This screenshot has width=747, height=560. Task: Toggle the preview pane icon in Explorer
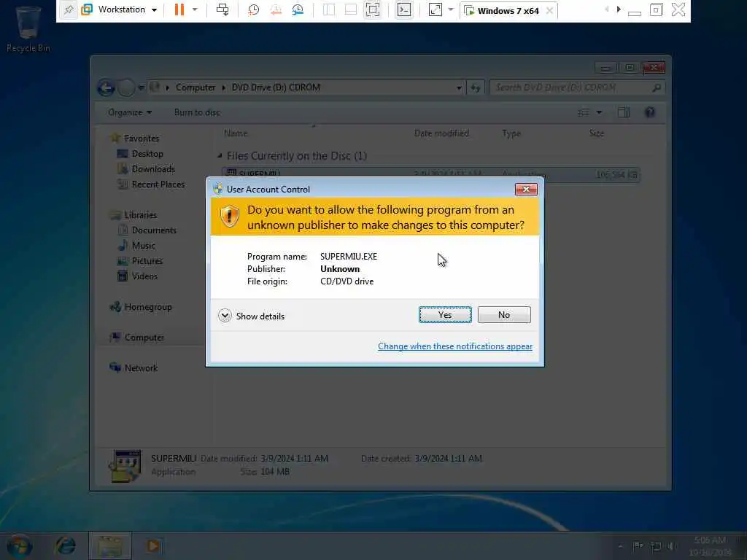pyautogui.click(x=624, y=112)
